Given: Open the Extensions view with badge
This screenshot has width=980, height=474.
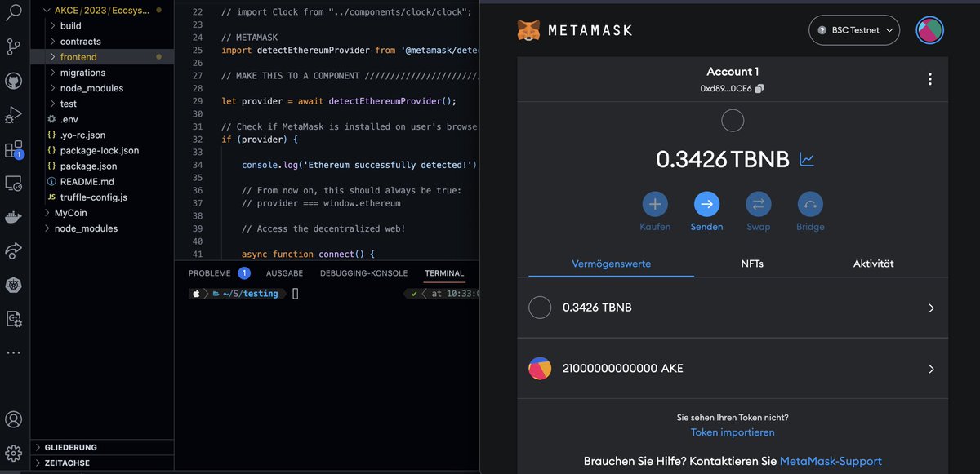Looking at the screenshot, I should (x=13, y=150).
